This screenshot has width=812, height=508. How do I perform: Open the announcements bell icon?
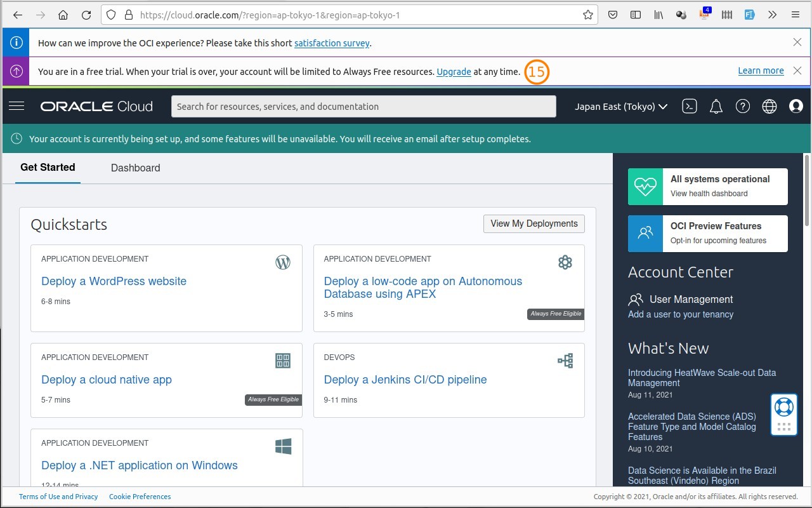pyautogui.click(x=716, y=107)
